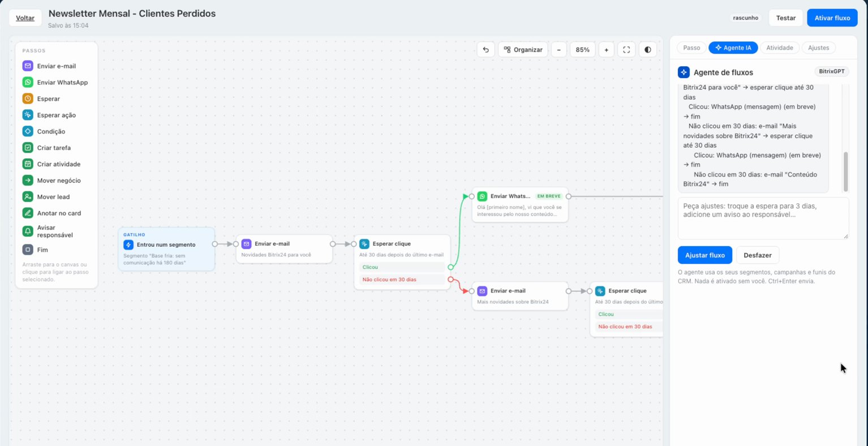
Task: Click the Testar button
Action: (x=785, y=18)
